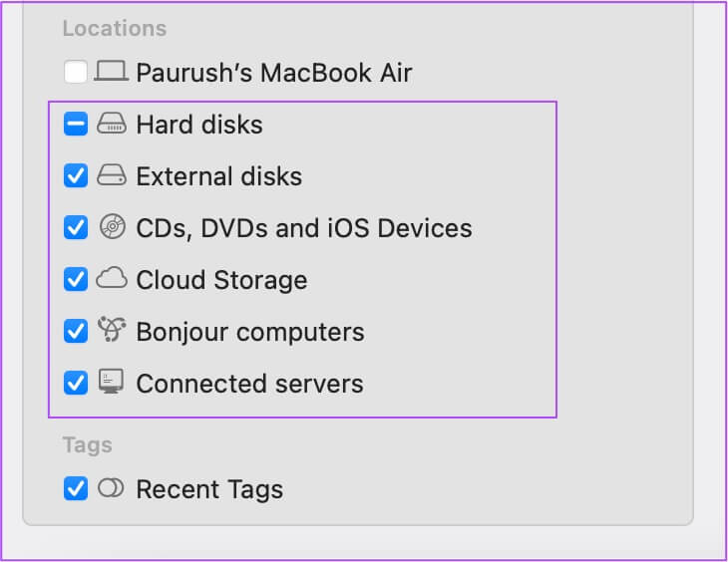Screen dimensions: 728x562
Task: Toggle the Hard disks mixed-state checkbox
Action: (76, 125)
